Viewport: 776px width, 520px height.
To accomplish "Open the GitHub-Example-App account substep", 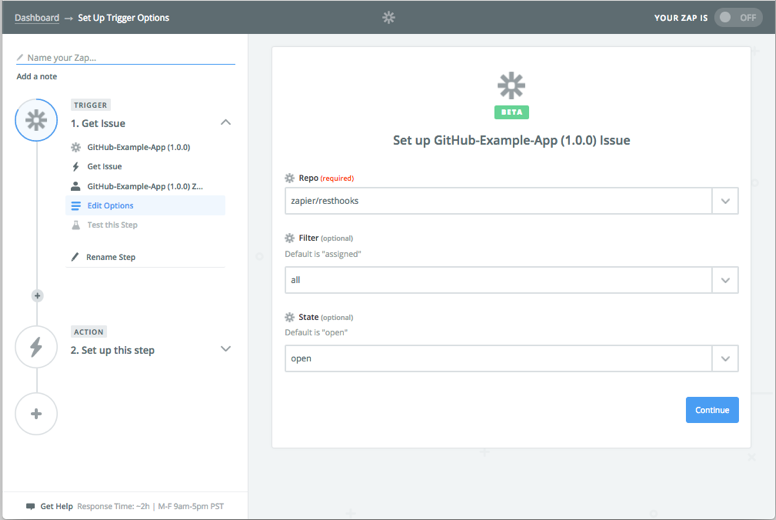I will click(145, 186).
